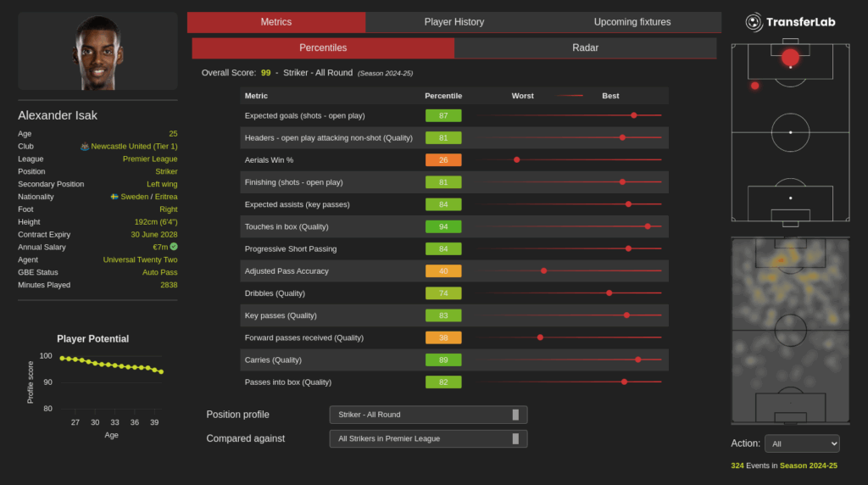The image size is (868, 485).
Task: Click the Aerials Win % percentile badge 26
Action: click(x=443, y=160)
